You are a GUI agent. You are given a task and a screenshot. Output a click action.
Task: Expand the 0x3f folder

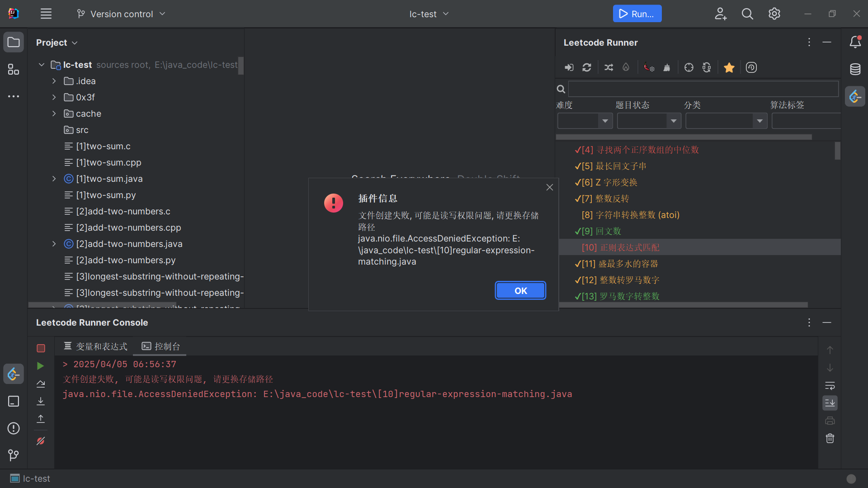coord(54,97)
